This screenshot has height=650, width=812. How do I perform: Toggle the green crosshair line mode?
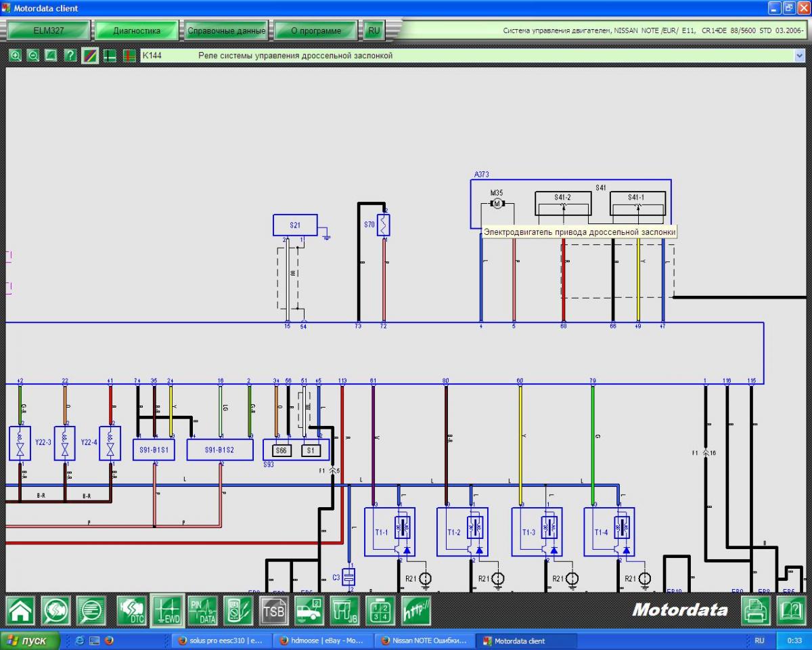tap(110, 56)
